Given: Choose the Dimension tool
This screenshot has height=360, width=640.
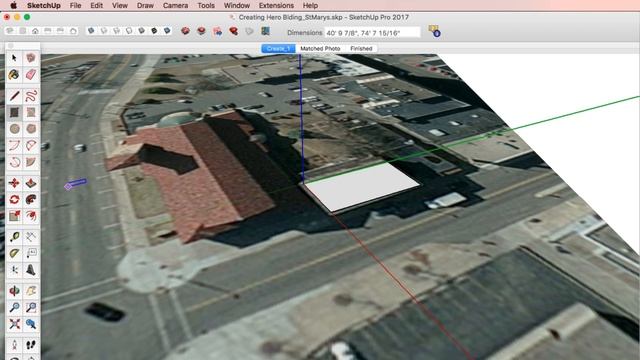Looking at the screenshot, I should tap(31, 237).
